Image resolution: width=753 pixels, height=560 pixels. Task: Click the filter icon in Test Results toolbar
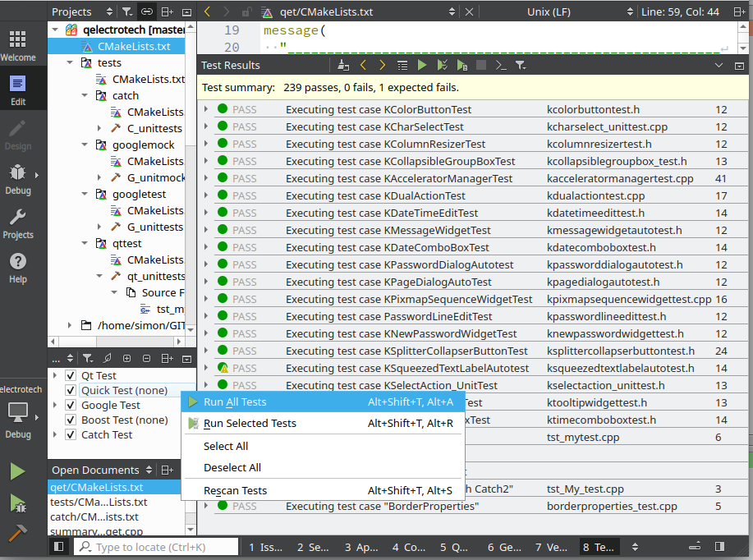pyautogui.click(x=521, y=65)
